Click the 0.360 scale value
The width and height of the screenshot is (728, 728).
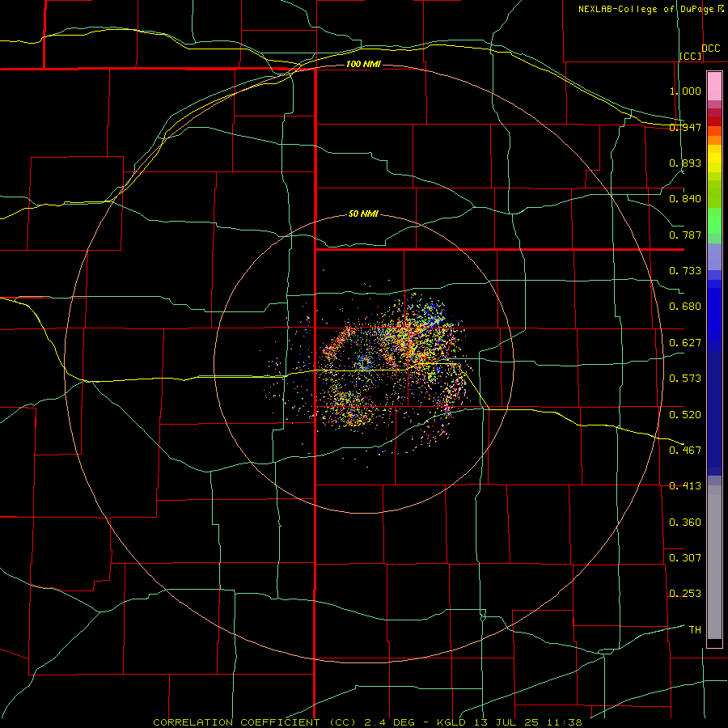685,523
